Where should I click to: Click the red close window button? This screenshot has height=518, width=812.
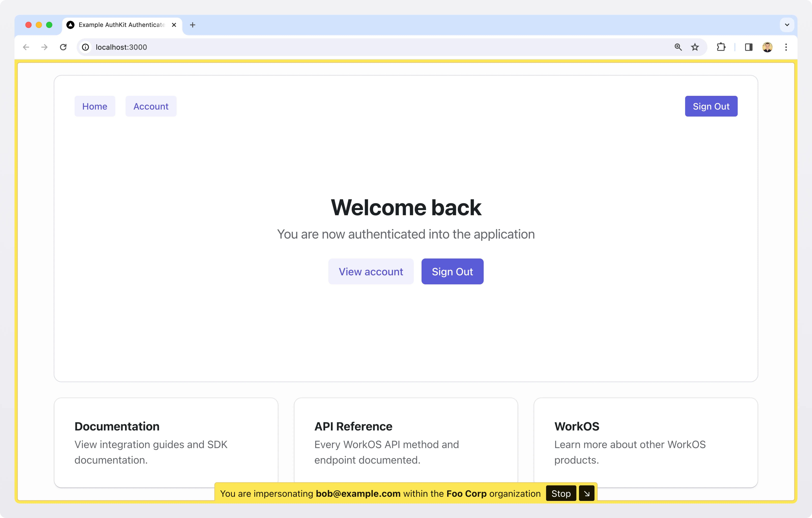click(29, 25)
